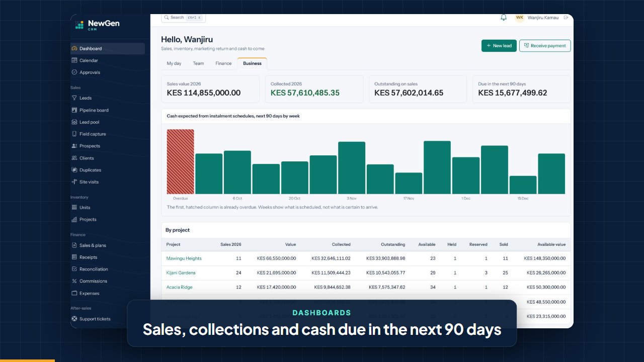The image size is (644, 362).
Task: Select the Commissions percent icon
Action: [x=74, y=282]
